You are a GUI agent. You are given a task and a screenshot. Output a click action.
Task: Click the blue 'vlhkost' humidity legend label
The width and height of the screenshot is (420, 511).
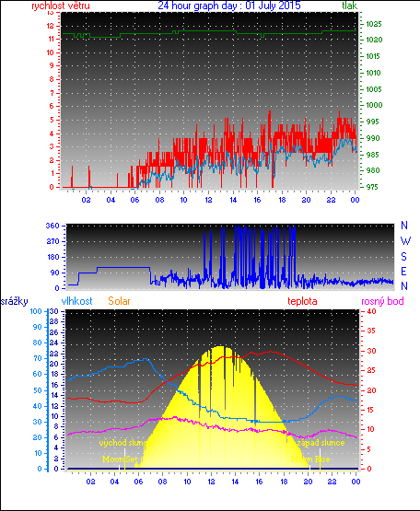click(77, 301)
